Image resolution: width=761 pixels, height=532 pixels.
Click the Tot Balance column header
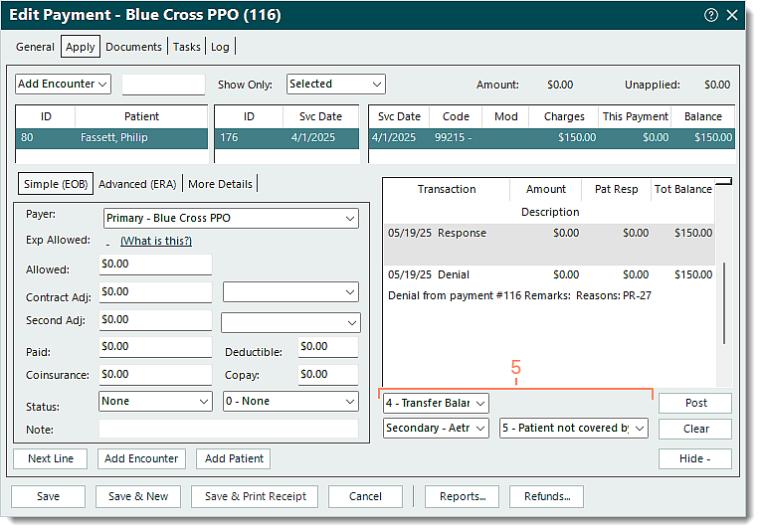pos(682,190)
